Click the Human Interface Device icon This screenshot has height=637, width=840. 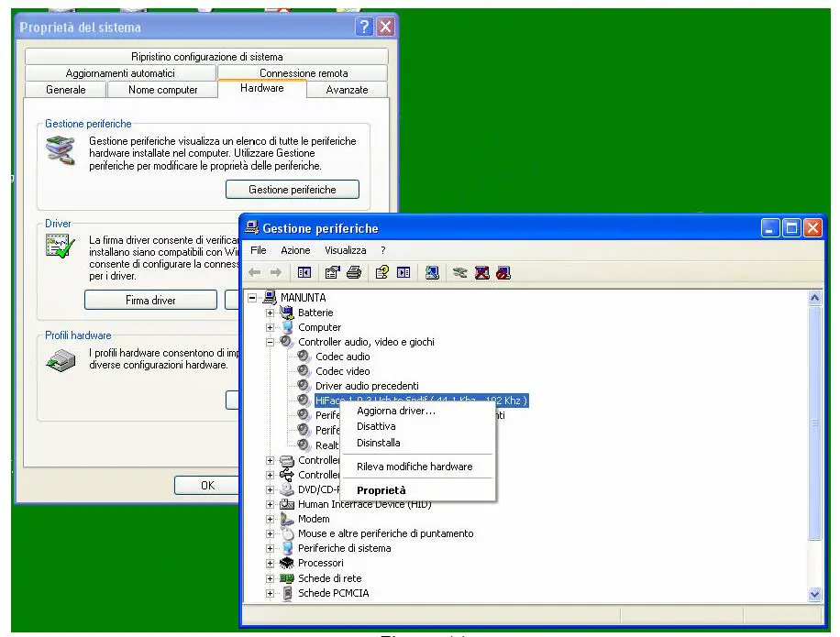pyautogui.click(x=287, y=504)
